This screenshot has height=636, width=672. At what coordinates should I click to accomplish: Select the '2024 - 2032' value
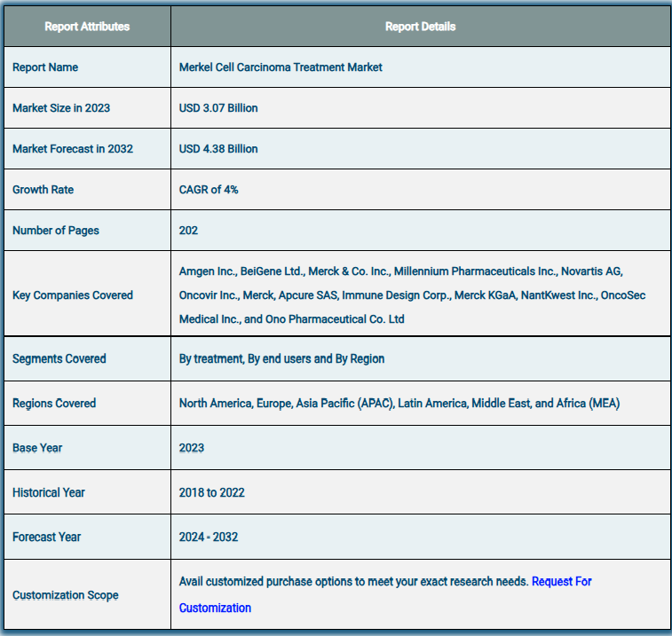(209, 537)
